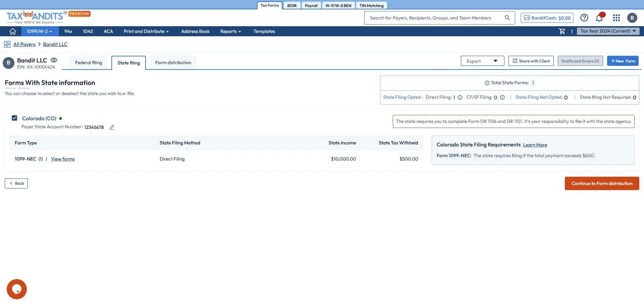Select the State filing tab
This screenshot has height=306, width=644.
(129, 63)
